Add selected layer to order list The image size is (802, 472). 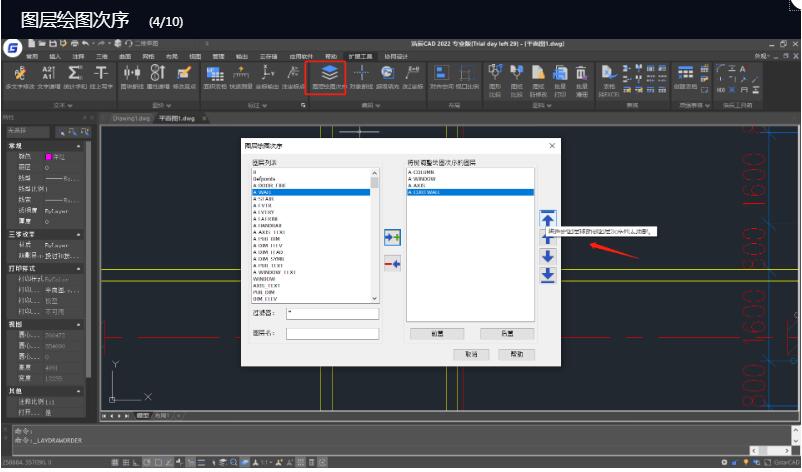(x=392, y=236)
